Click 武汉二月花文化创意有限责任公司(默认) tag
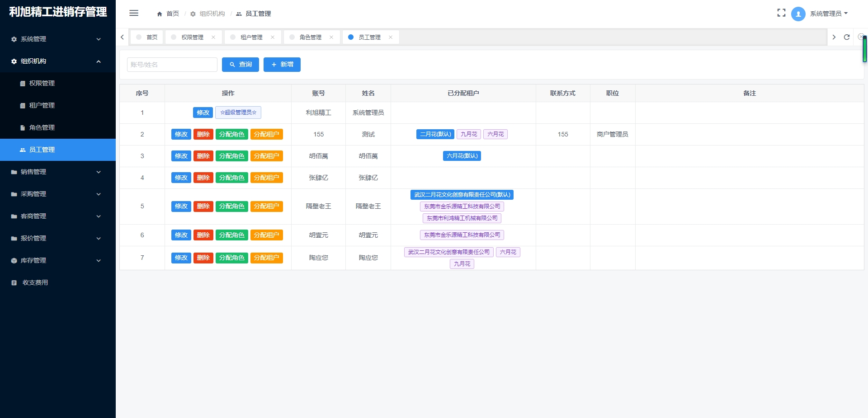Viewport: 868px width, 418px height. 462,195
